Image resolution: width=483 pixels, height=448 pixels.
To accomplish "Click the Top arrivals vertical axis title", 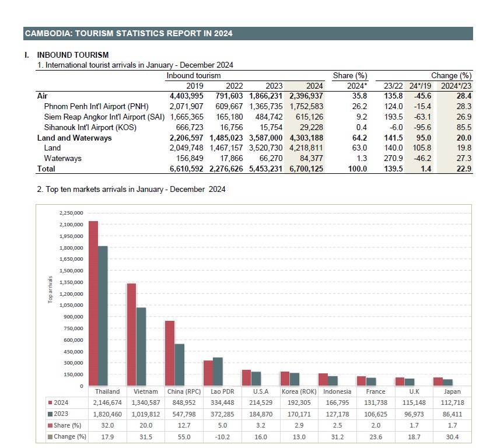I will point(50,289).
